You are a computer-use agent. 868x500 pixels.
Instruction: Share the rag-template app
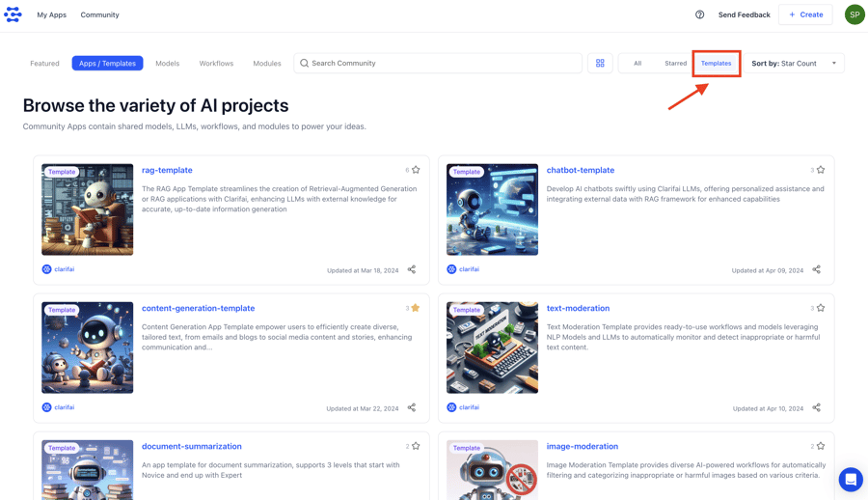(x=412, y=270)
